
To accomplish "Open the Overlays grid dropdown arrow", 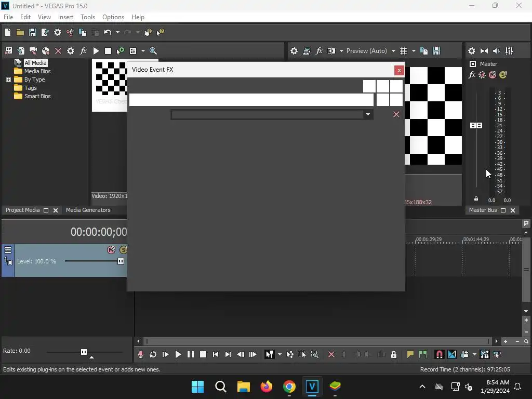I will click(x=414, y=51).
